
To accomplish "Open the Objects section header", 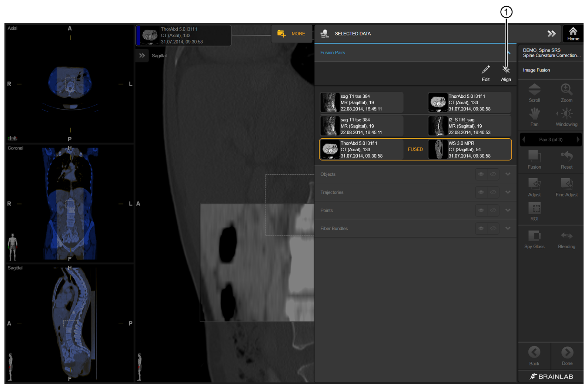I will coord(415,174).
